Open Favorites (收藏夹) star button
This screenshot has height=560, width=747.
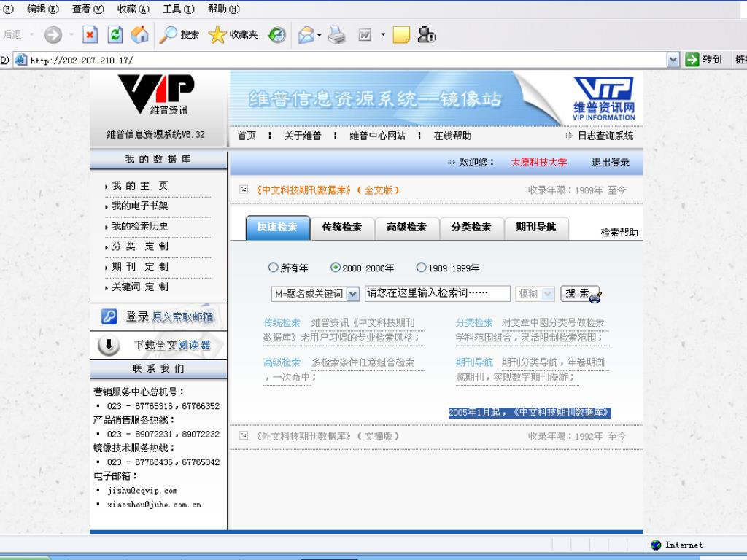tap(233, 35)
